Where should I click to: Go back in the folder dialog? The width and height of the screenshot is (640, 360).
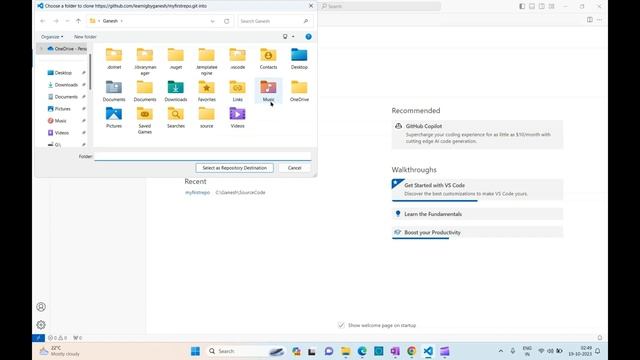(x=43, y=21)
